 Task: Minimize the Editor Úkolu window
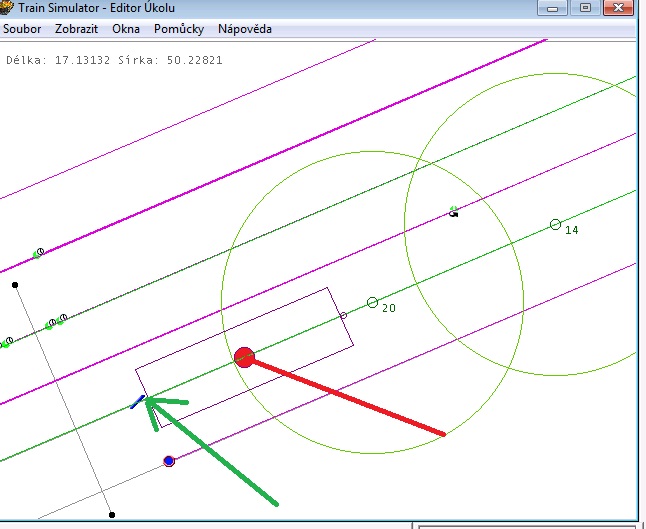(553, 7)
